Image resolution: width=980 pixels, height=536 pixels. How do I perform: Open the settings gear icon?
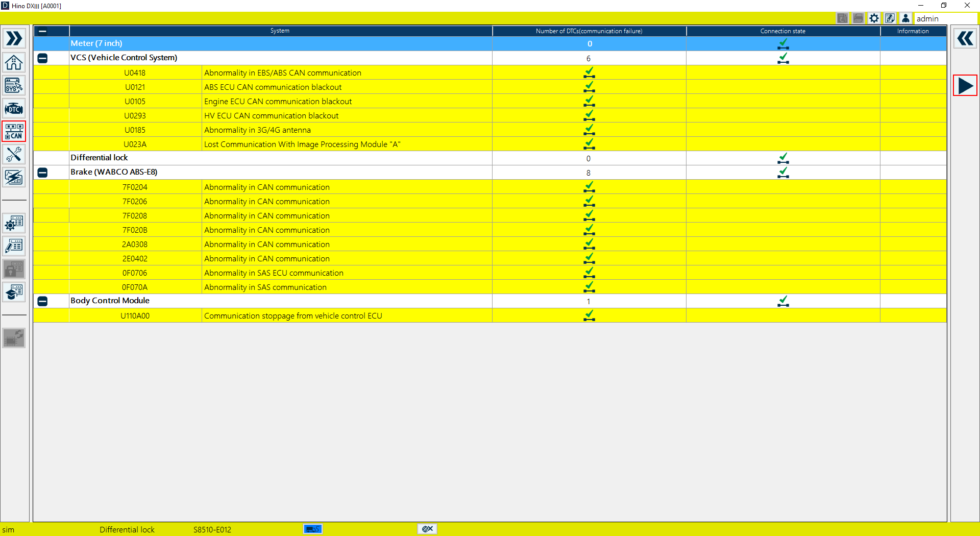click(874, 18)
